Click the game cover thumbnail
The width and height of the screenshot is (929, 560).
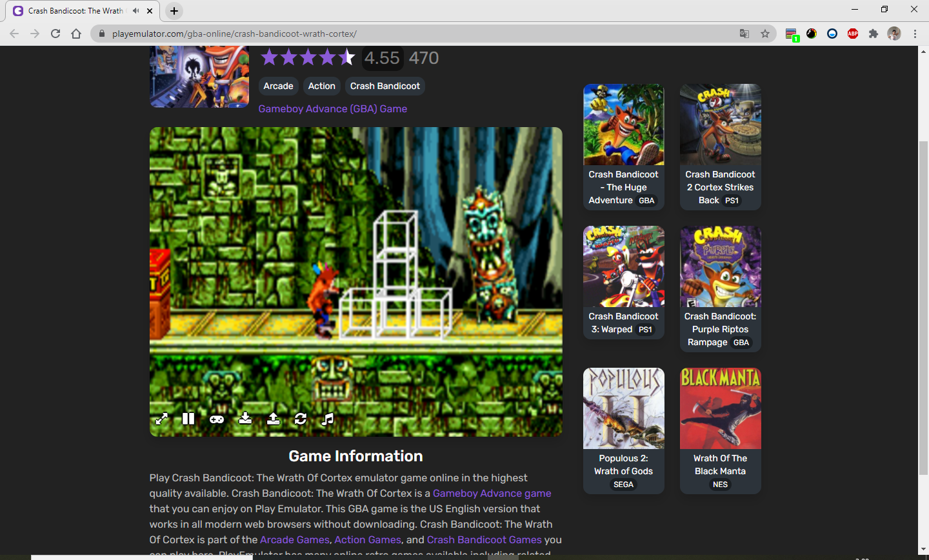(199, 76)
